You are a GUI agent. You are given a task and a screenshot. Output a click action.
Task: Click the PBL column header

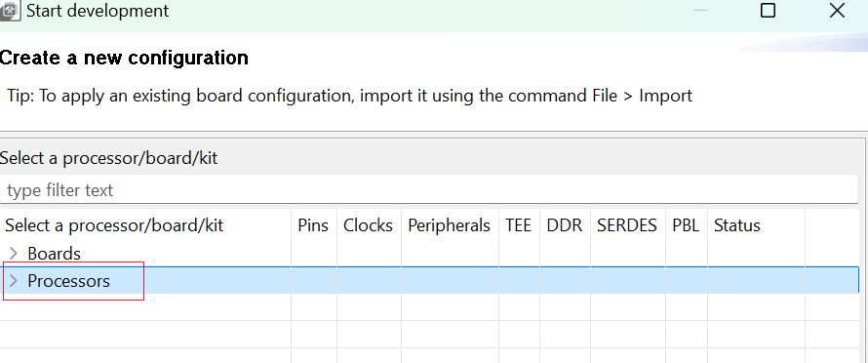click(686, 225)
